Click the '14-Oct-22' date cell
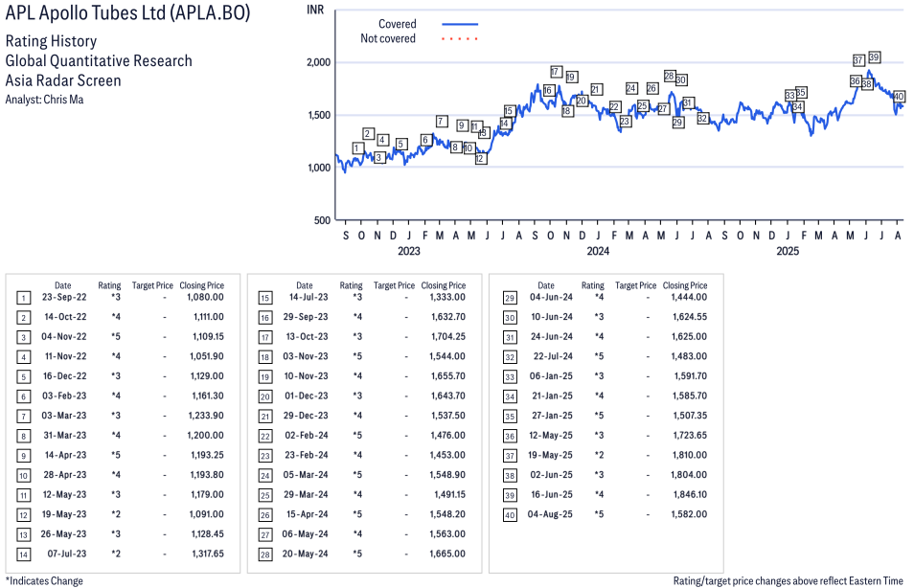Screen dimensions: 914x588 (65, 317)
